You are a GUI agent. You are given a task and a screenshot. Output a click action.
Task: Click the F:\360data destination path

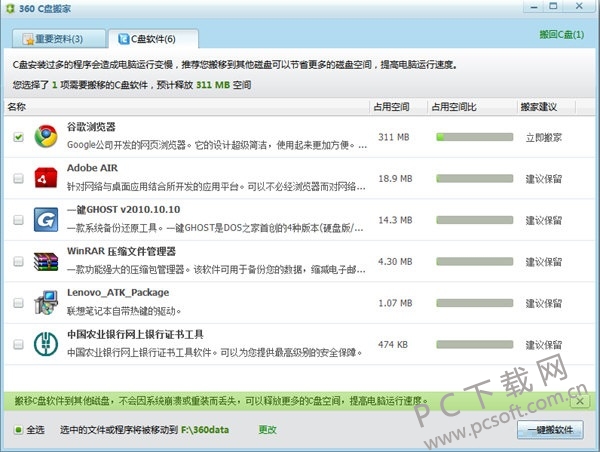pyautogui.click(x=205, y=430)
